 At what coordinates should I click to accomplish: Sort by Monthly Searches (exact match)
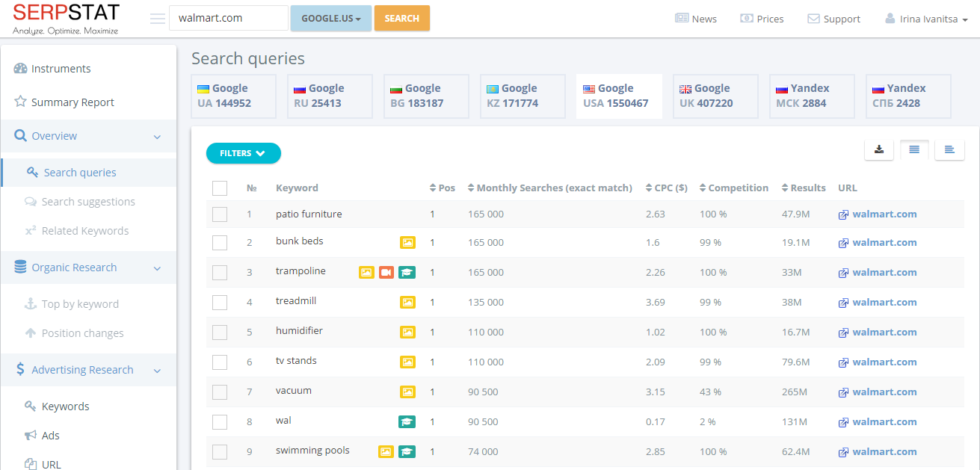pos(550,188)
